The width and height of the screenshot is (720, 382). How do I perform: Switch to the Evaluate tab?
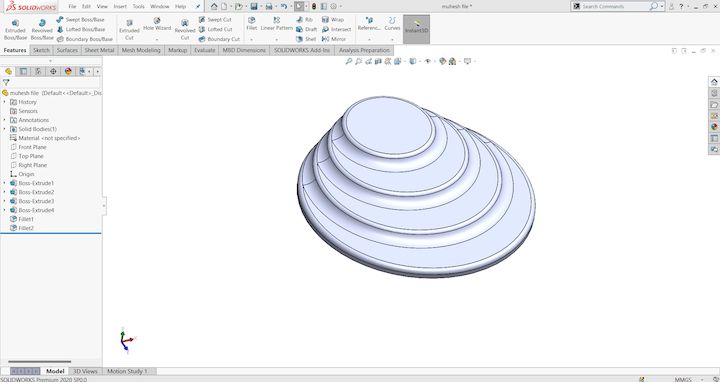coord(204,50)
